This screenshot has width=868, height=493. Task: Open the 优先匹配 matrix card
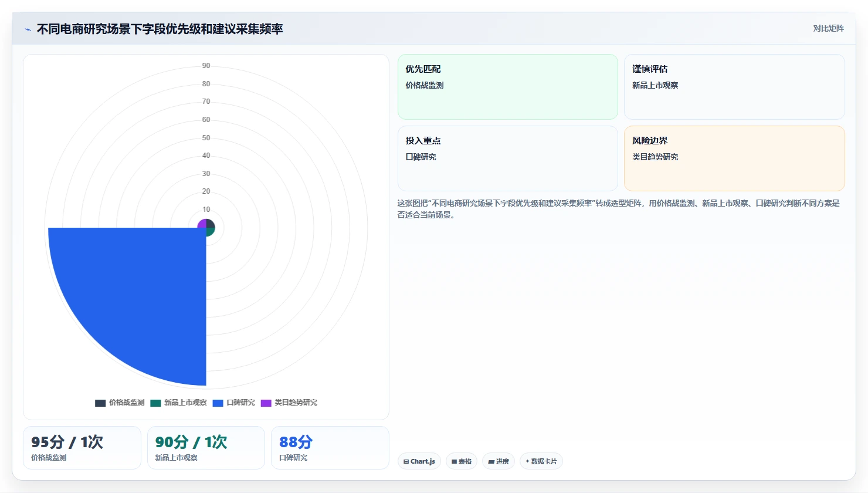tap(508, 87)
